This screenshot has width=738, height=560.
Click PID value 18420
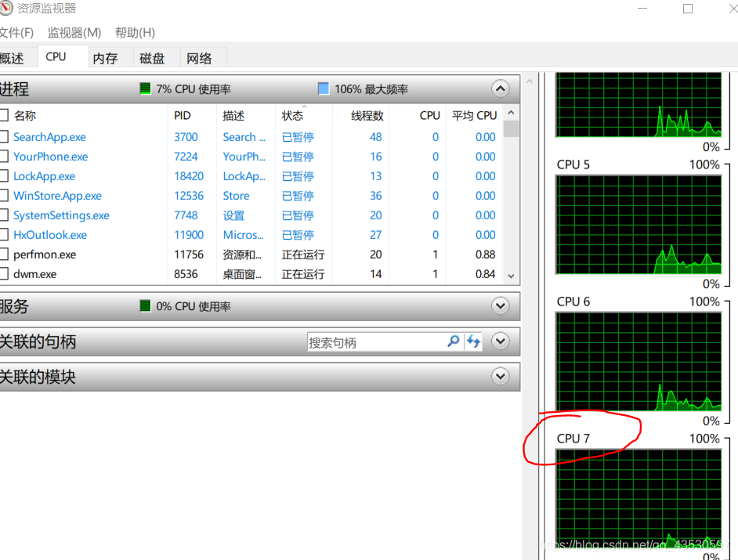coord(189,176)
